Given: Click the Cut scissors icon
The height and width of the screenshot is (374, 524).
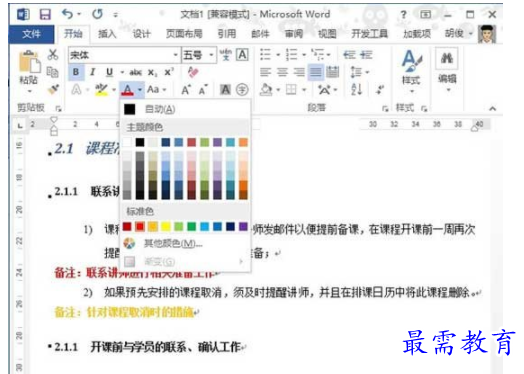Looking at the screenshot, I should 53,54.
